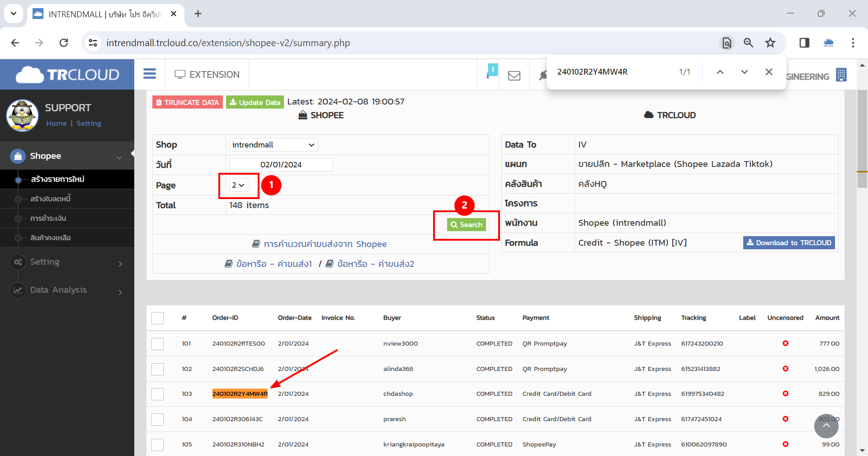This screenshot has width=868, height=456.
Task: Select การชำระเงิน sidebar item
Action: tap(67, 218)
